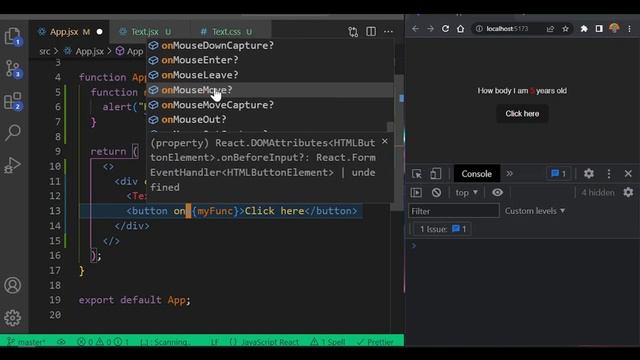This screenshot has width=640, height=360.
Task: Toggle the browser side panel
Action: coord(599,29)
